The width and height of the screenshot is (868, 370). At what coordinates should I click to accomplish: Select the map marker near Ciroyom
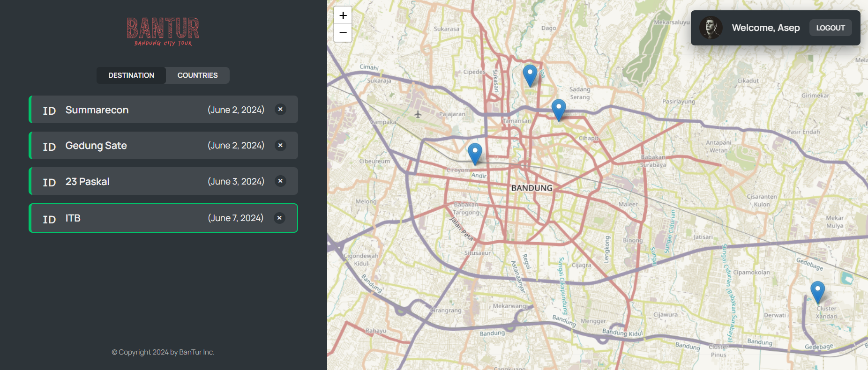point(475,154)
